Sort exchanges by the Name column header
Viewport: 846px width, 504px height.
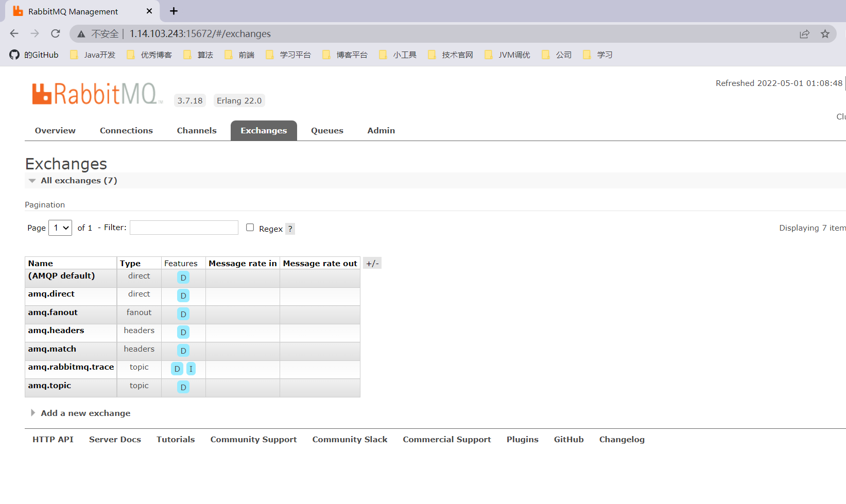[x=40, y=264]
